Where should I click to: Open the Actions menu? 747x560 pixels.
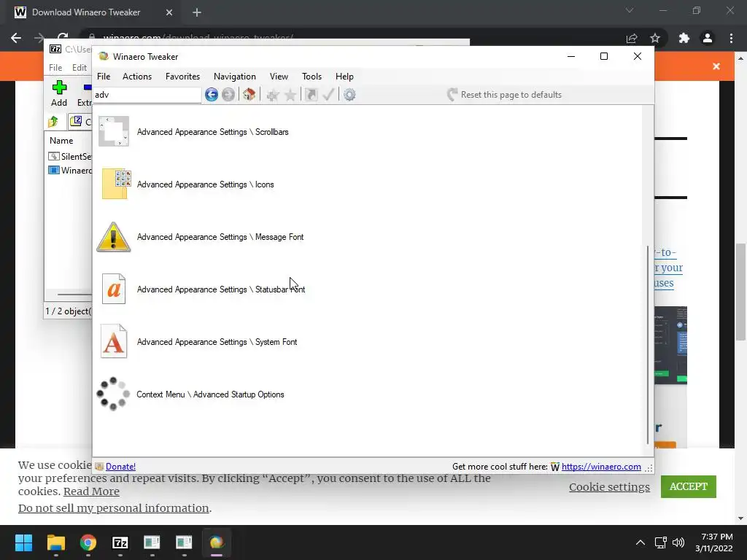136,76
